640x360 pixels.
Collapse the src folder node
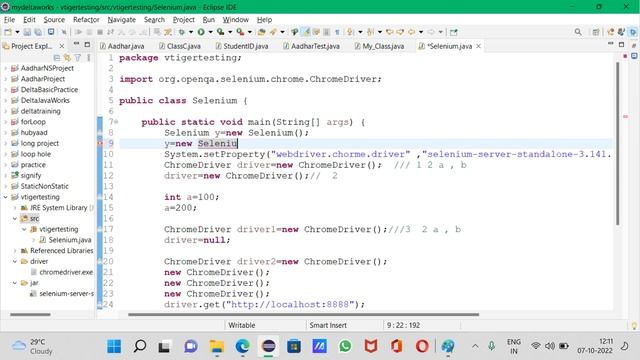(x=15, y=219)
